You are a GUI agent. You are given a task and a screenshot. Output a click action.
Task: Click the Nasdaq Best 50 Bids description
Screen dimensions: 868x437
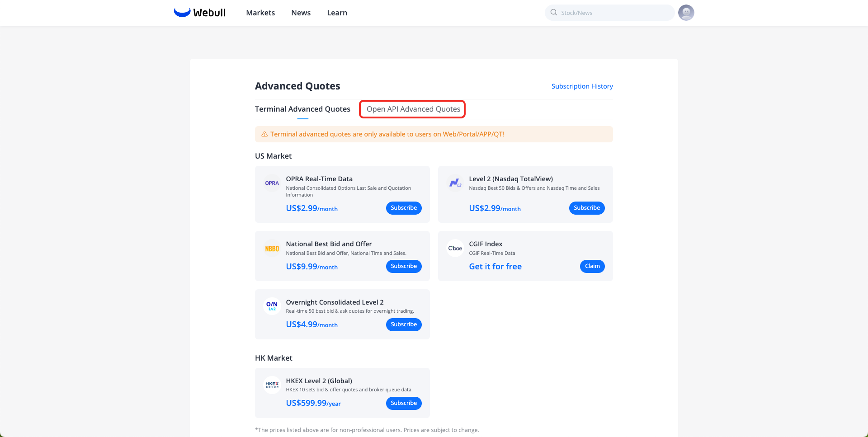tap(534, 188)
